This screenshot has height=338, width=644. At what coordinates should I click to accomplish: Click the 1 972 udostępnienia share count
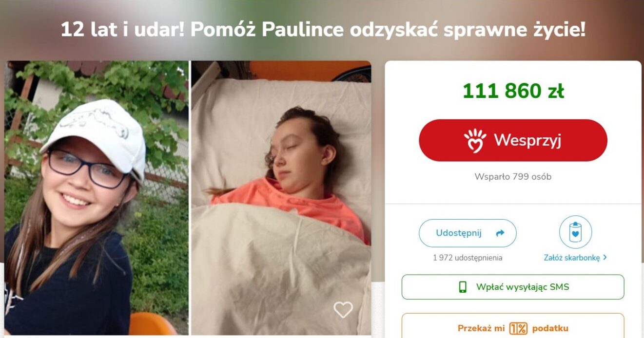[468, 258]
